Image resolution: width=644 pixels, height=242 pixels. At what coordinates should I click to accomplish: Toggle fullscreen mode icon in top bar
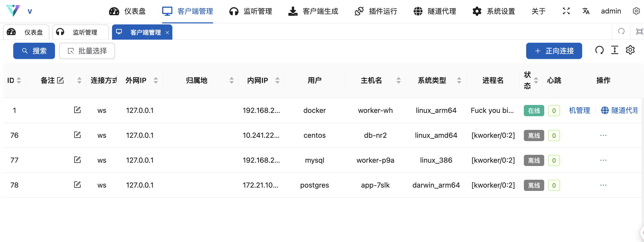tap(566, 11)
